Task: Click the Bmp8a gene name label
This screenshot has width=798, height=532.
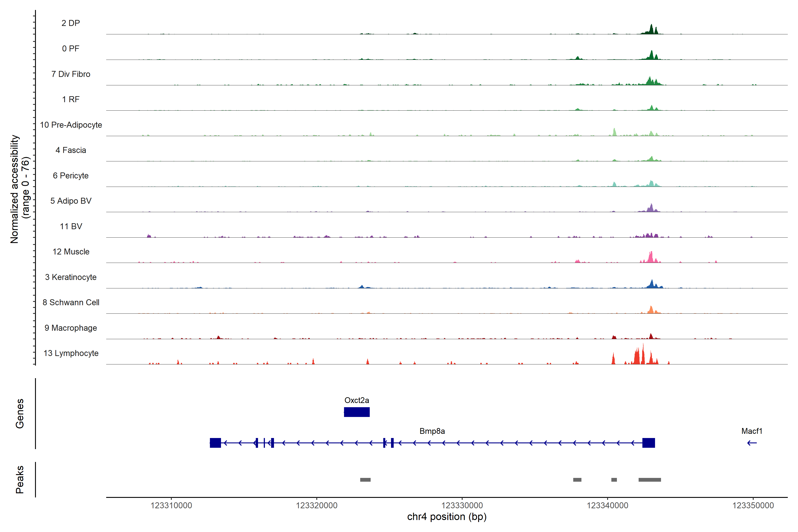Action: [432, 431]
